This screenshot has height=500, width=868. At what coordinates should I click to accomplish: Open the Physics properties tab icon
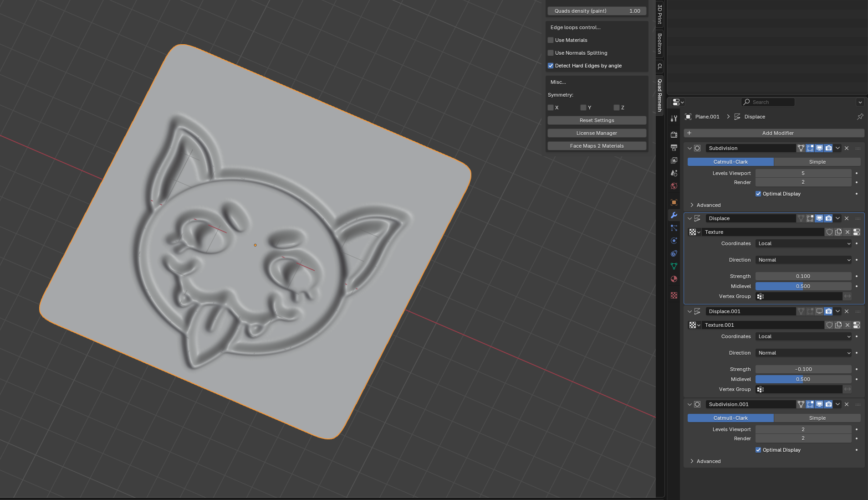[674, 241]
